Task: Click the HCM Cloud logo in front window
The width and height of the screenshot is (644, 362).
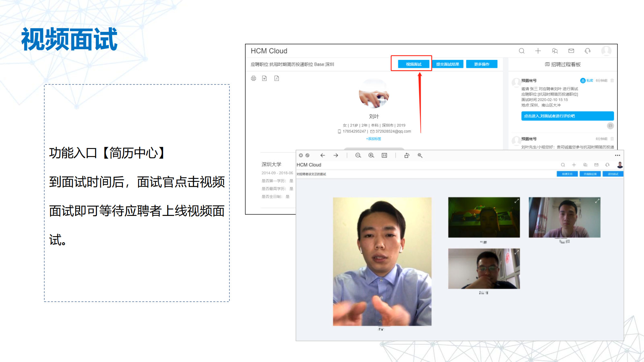Action: [x=309, y=165]
